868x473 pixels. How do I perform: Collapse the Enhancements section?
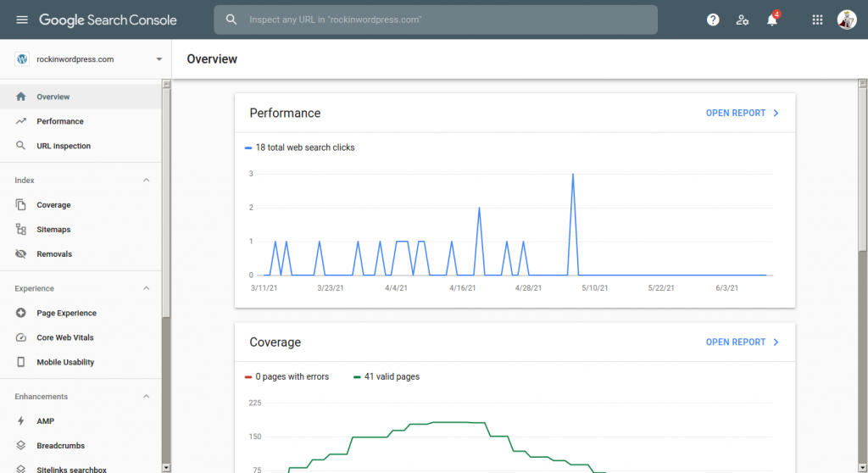146,396
